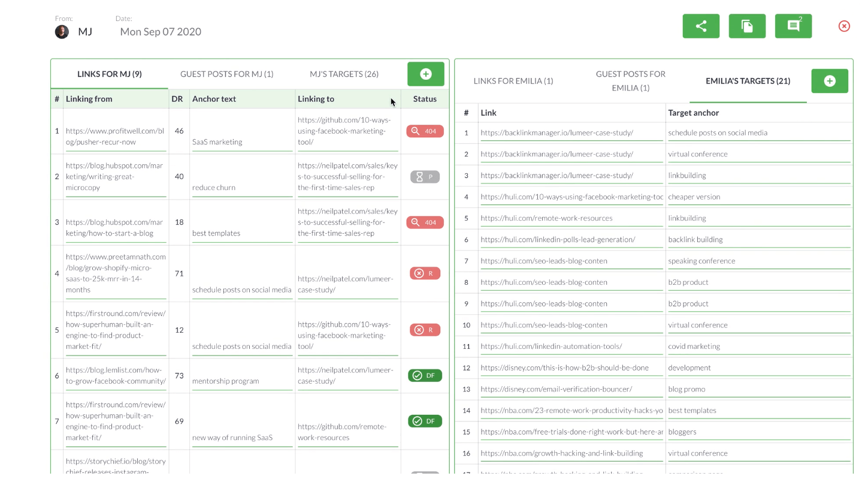The height and width of the screenshot is (497, 868).
Task: Click the green share icon button
Action: tap(701, 26)
